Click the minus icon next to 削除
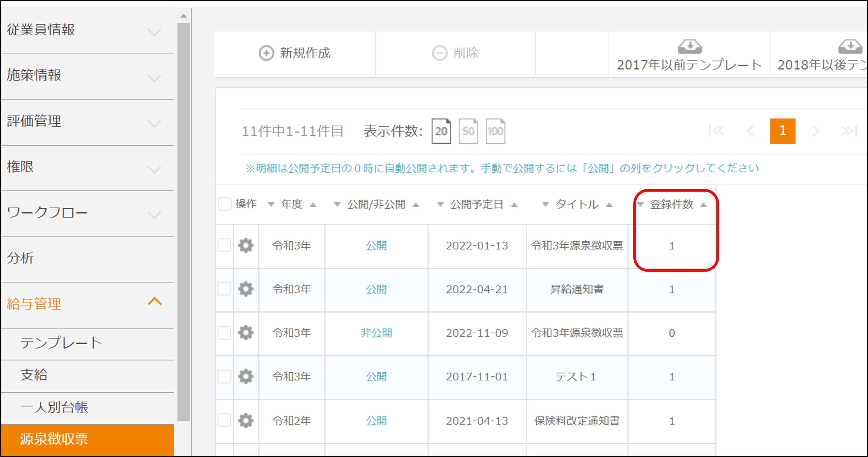Screen dimensions: 868x457 click(x=440, y=53)
